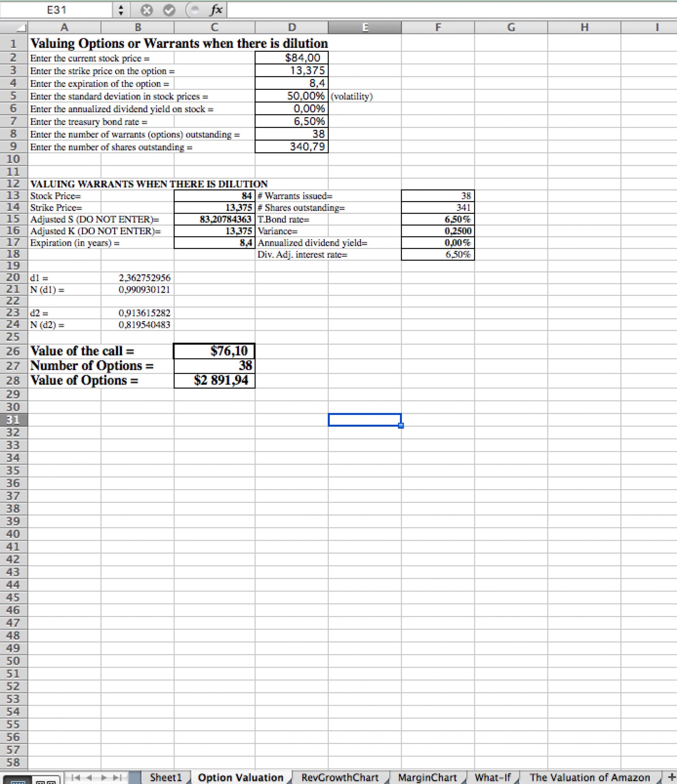
Task: Click treasury bond rate cell 6,50% in row 7
Action: pos(291,121)
